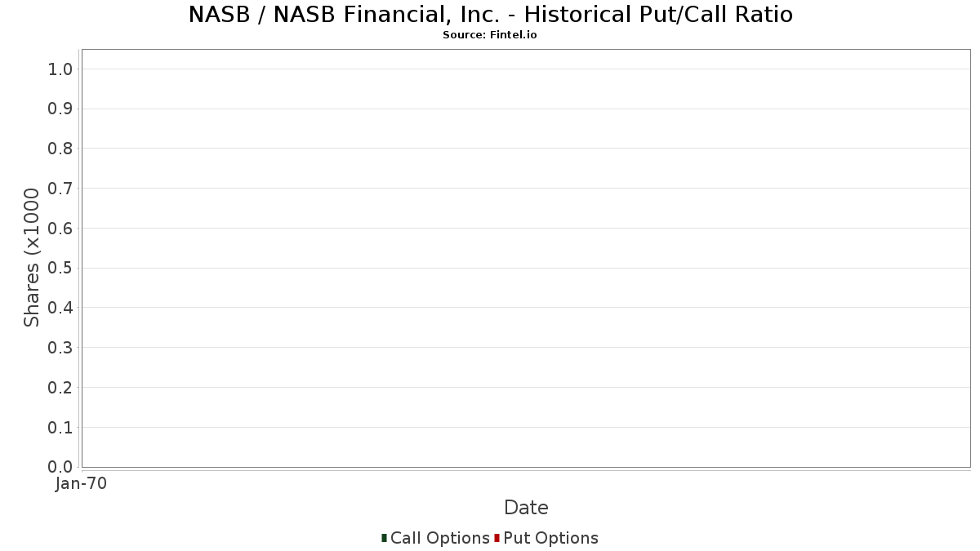Toggle the Put Options legend label

[551, 538]
